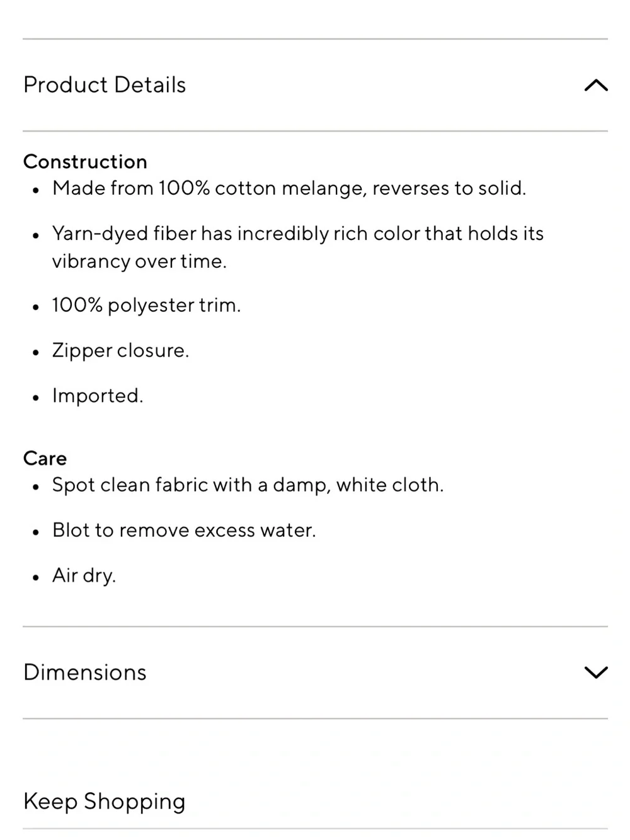This screenshot has height=840, width=630.
Task: Click the bullet marker before Zipper closure
Action: (x=36, y=353)
